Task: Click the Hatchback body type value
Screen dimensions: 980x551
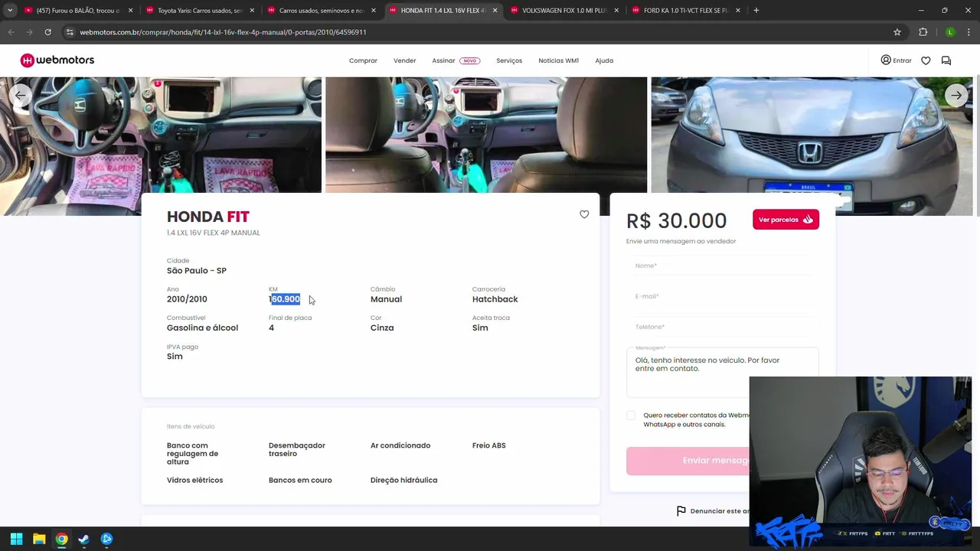Action: [495, 299]
